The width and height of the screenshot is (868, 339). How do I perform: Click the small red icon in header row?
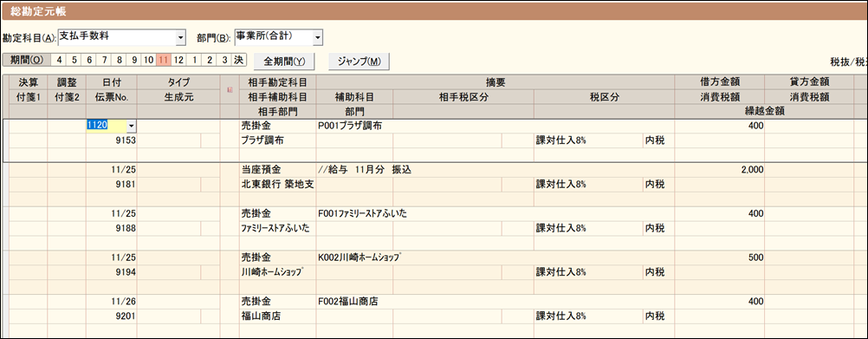tap(230, 89)
